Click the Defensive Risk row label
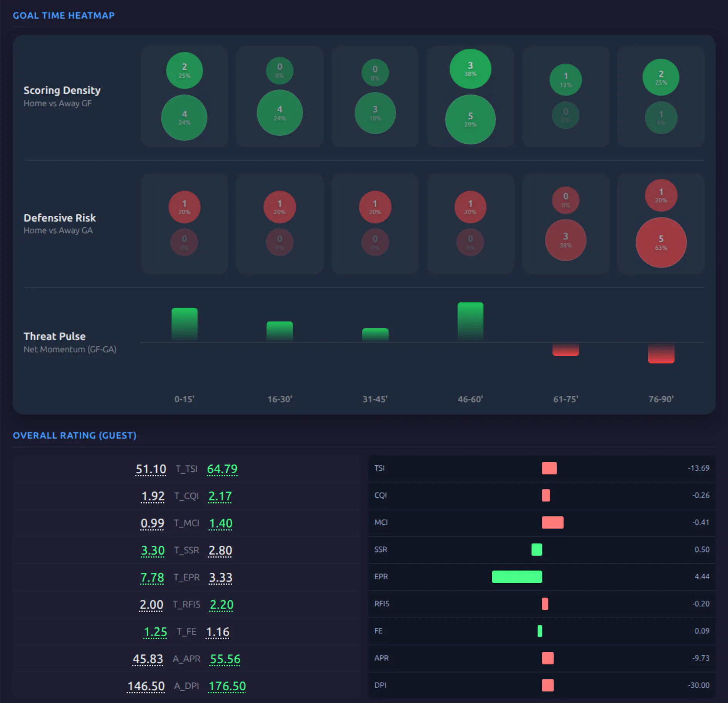Image resolution: width=728 pixels, height=703 pixels. (60, 218)
